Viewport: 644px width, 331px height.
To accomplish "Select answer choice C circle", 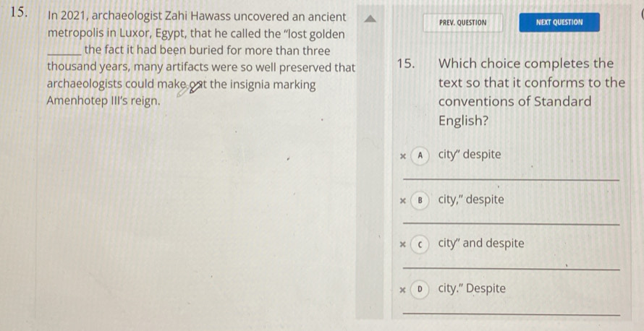I will (420, 244).
